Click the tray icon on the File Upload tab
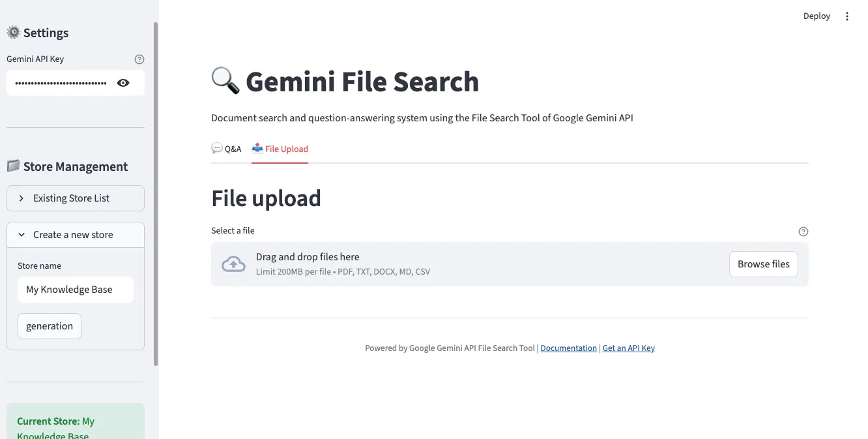Screen dimensions: 868x439 tap(257, 148)
